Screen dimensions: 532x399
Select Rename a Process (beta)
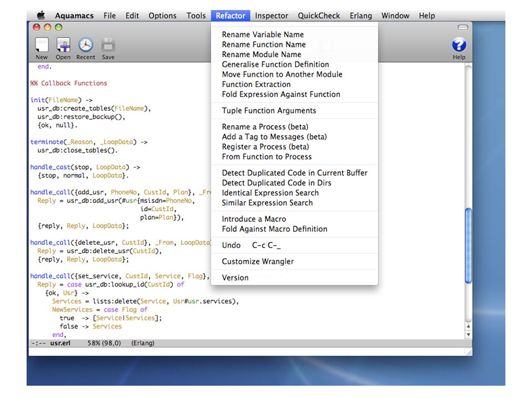[x=294, y=127]
